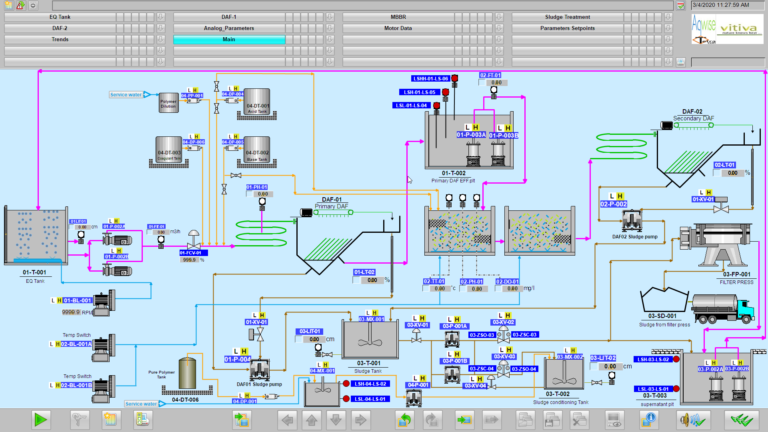Select the 03-T-001 Sludge Tank mixer
The height and width of the screenshot is (432, 768).
point(370,338)
